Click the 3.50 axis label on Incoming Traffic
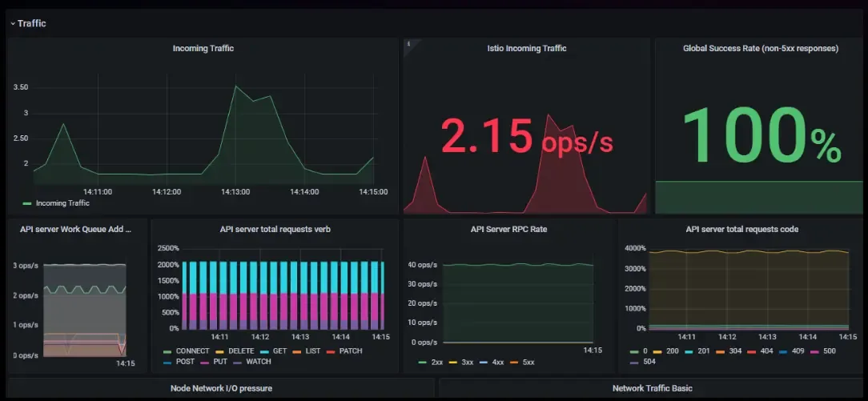 tap(20, 87)
